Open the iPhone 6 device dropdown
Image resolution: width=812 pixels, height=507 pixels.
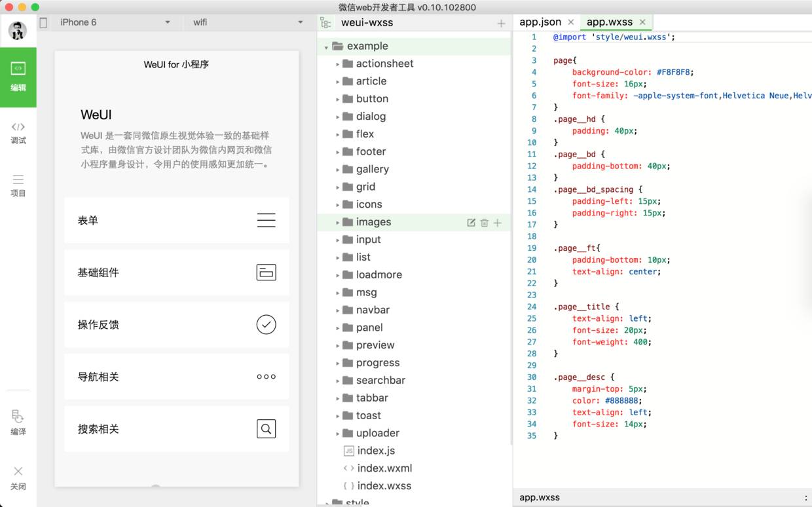(115, 22)
